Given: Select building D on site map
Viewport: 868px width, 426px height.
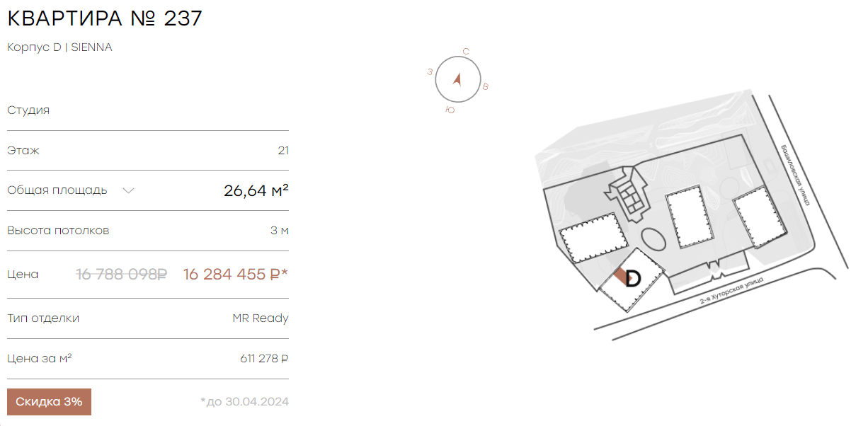Looking at the screenshot, I should [632, 280].
